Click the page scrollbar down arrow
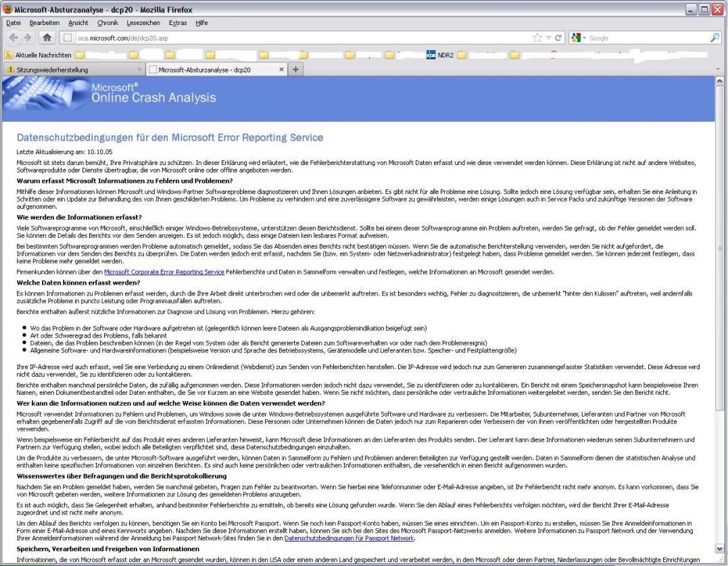 (719, 548)
